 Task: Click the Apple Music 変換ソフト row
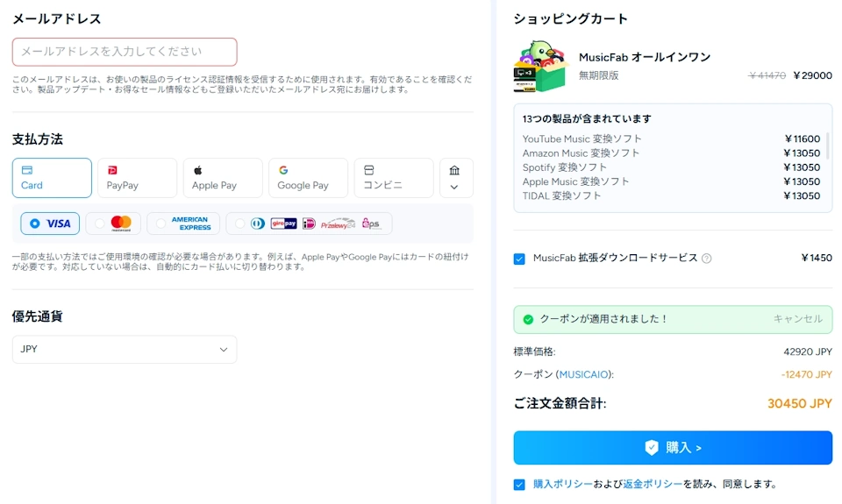[671, 182]
